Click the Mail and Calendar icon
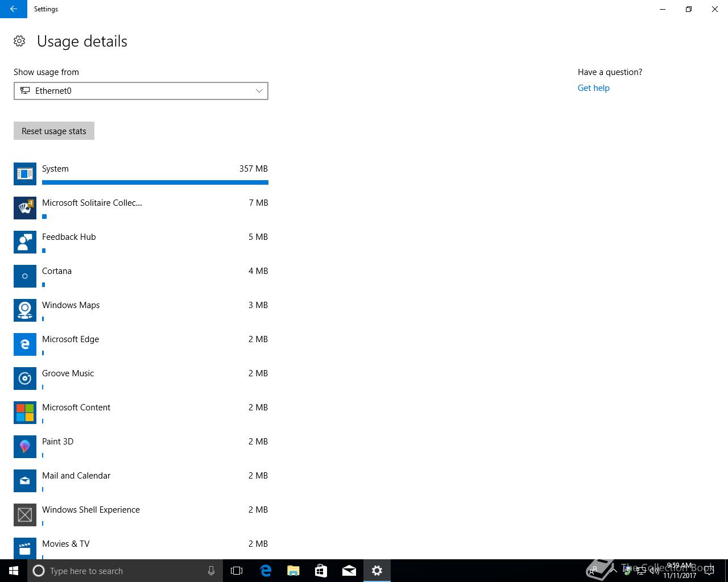The width and height of the screenshot is (728, 582). 25,481
